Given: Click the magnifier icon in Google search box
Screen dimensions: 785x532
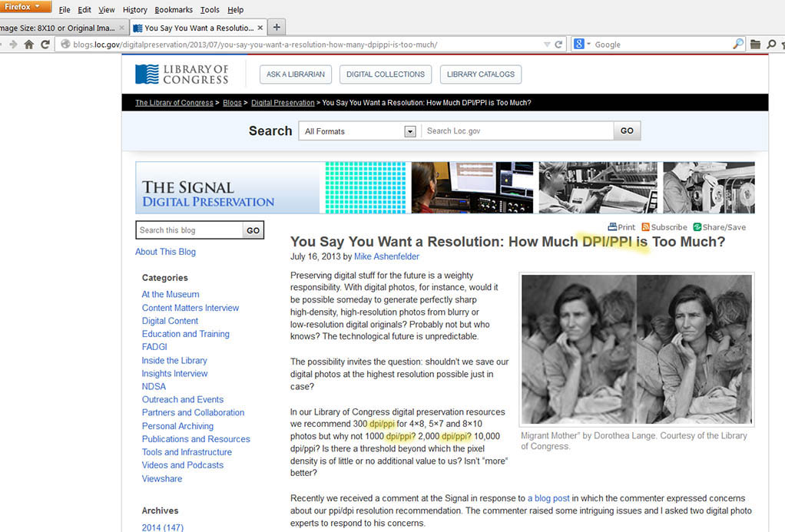Looking at the screenshot, I should point(738,44).
